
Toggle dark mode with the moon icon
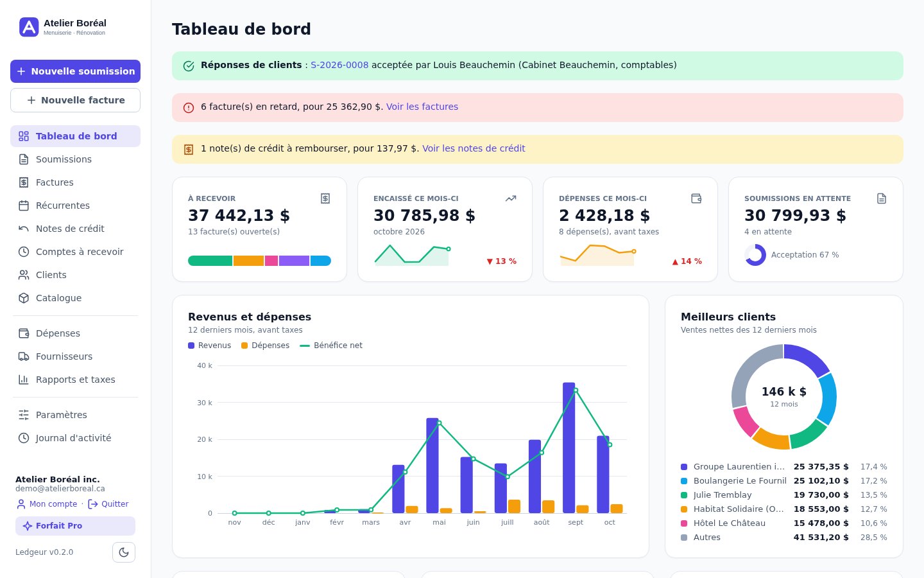click(x=124, y=552)
